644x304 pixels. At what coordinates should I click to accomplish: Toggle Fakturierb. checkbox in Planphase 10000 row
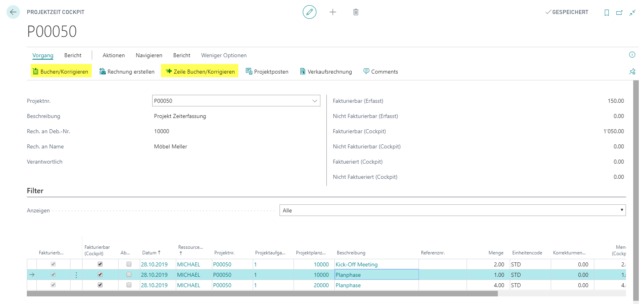coord(53,274)
